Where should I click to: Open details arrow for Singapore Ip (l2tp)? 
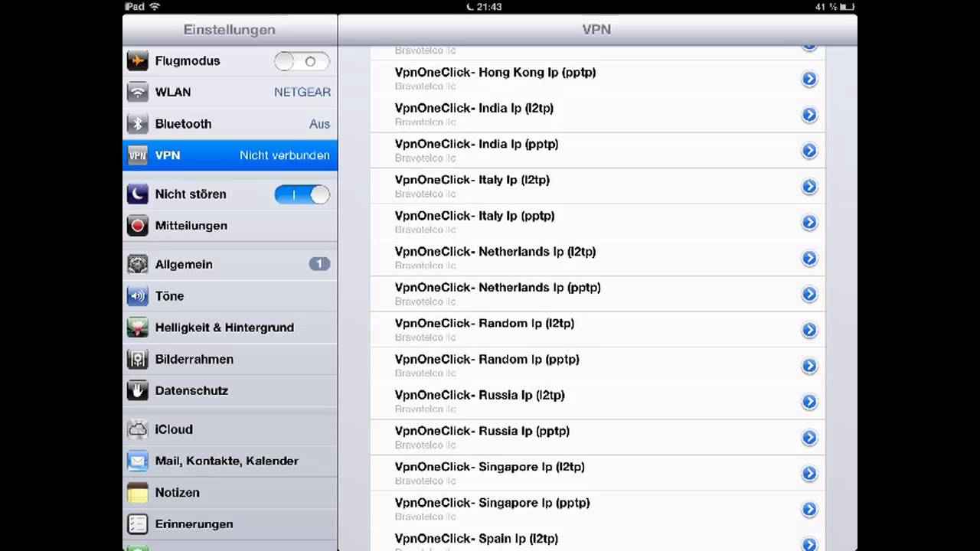click(809, 474)
